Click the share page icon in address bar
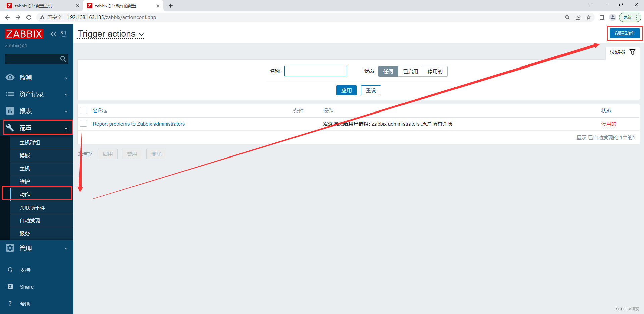Screen dimensions: 644x314 tap(578, 17)
